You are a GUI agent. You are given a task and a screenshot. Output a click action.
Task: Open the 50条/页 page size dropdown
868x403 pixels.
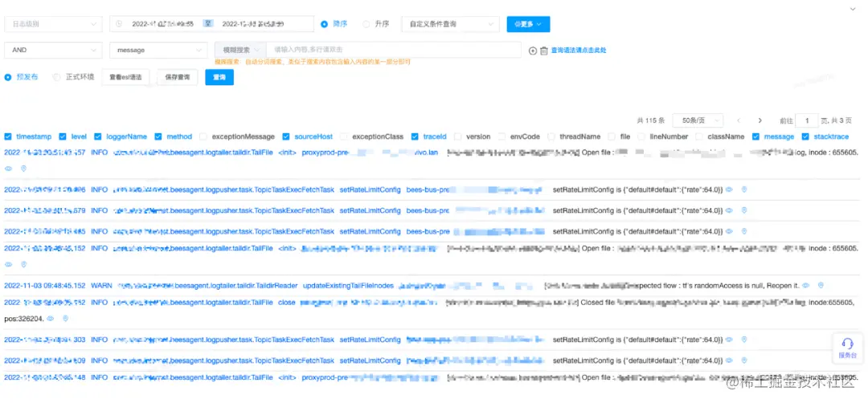(698, 120)
